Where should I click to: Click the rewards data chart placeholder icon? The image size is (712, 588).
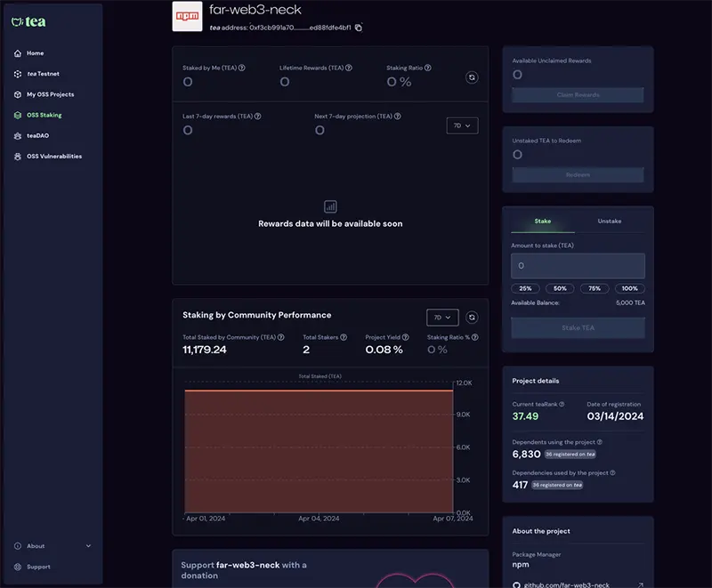click(x=330, y=207)
